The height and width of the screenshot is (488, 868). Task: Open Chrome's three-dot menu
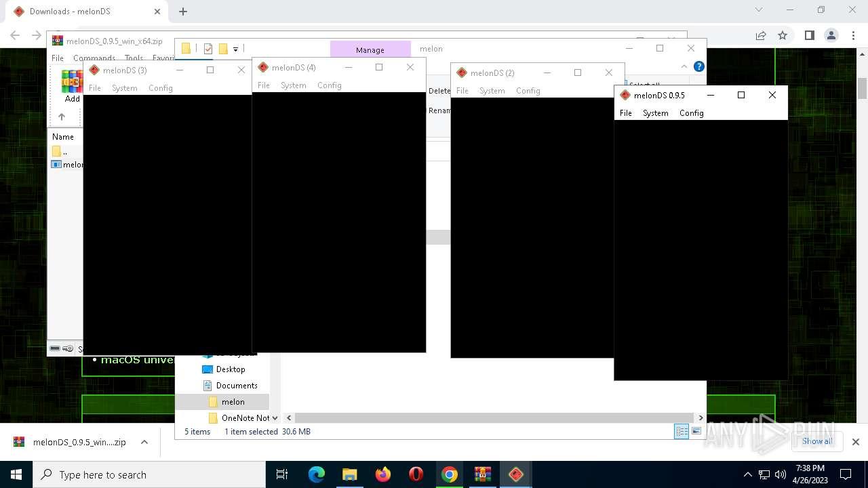tap(853, 35)
